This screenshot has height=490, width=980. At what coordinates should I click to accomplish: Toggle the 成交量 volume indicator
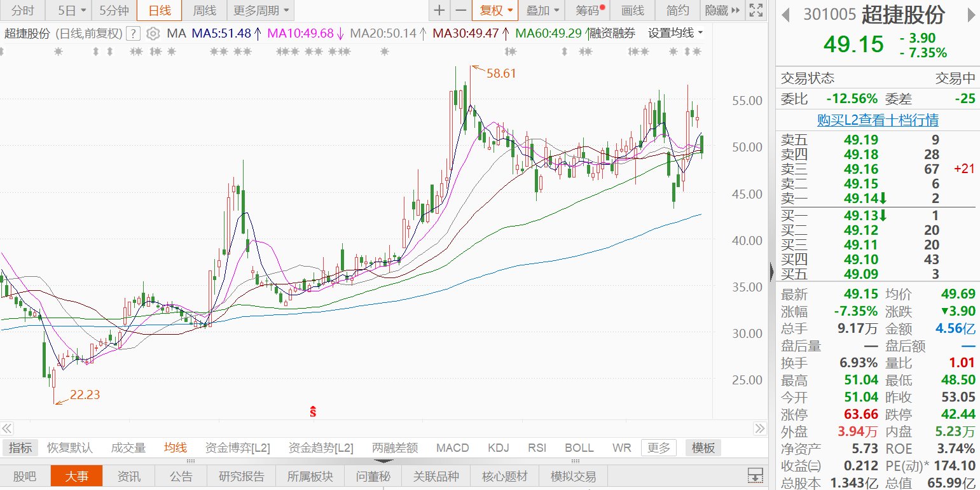pyautogui.click(x=128, y=448)
